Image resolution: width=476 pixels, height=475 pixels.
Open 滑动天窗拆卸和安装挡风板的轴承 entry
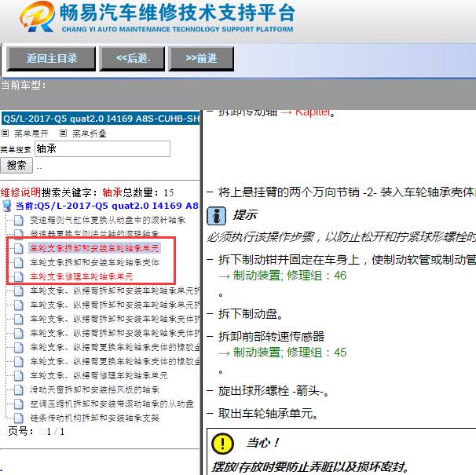94,389
